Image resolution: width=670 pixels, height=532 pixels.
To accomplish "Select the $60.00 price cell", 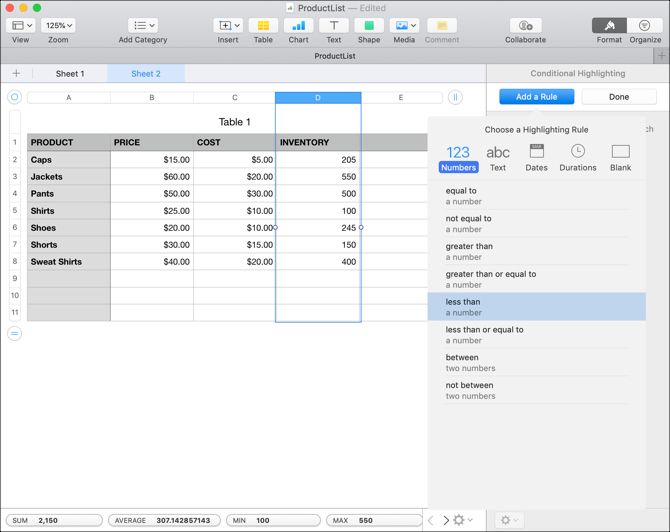I will click(x=152, y=176).
